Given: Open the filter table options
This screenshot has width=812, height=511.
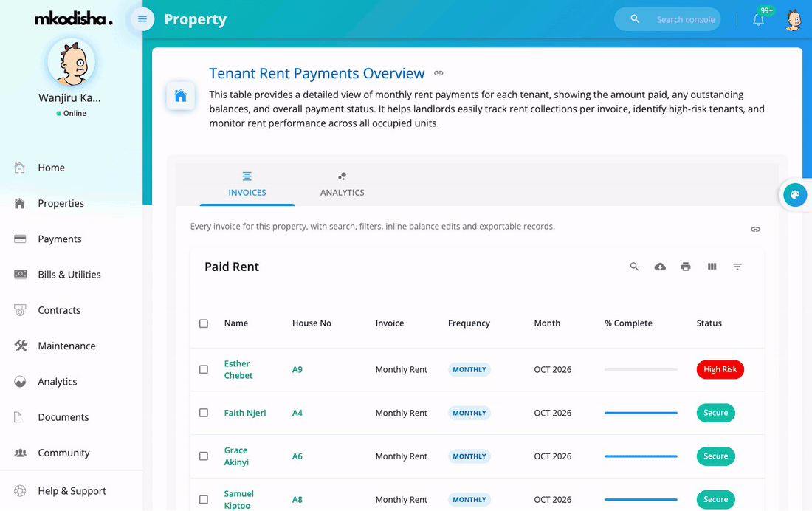Looking at the screenshot, I should pyautogui.click(x=737, y=267).
